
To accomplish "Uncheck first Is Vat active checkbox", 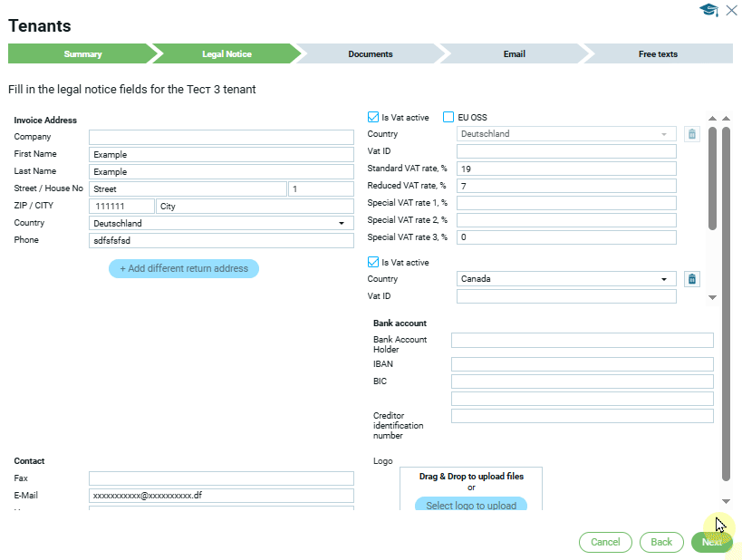I will coord(373,117).
